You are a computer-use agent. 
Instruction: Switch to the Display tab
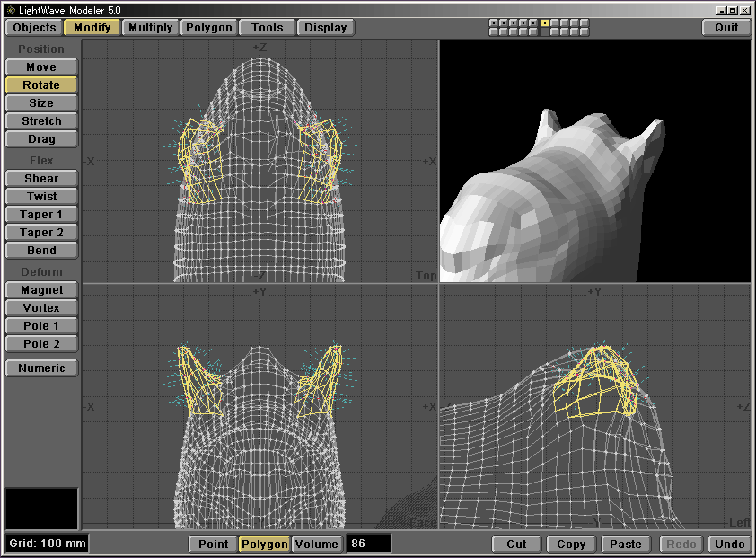pyautogui.click(x=325, y=27)
